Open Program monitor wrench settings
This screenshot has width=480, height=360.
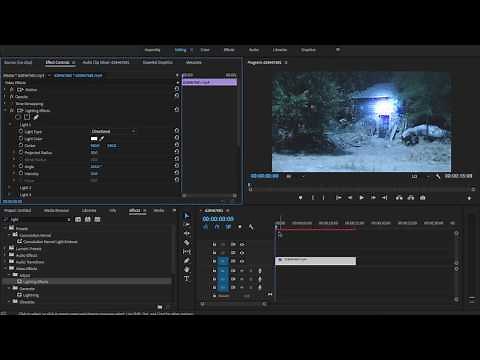coord(438,176)
